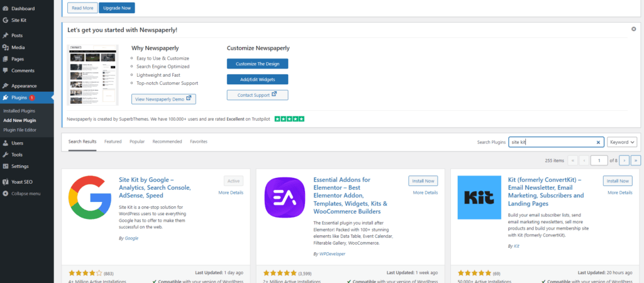Image resolution: width=644 pixels, height=283 pixels.
Task: Click Customize The Design button
Action: [257, 64]
